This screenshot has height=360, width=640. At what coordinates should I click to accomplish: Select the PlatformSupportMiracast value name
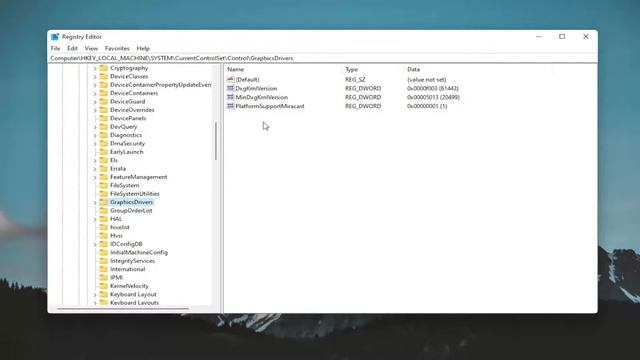[270, 106]
